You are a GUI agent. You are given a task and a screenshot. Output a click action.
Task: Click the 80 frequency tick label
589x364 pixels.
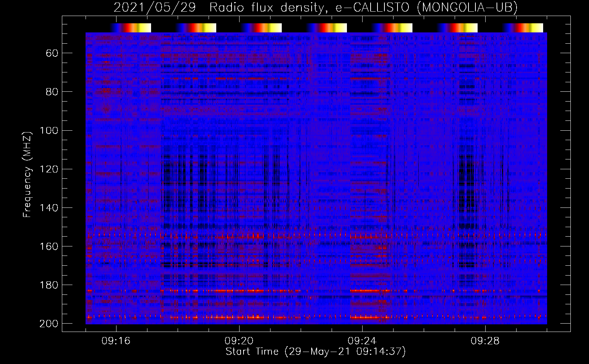click(52, 92)
